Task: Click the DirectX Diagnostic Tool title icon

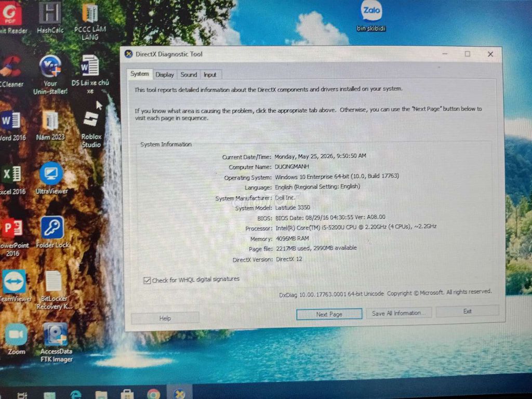Action: 129,54
